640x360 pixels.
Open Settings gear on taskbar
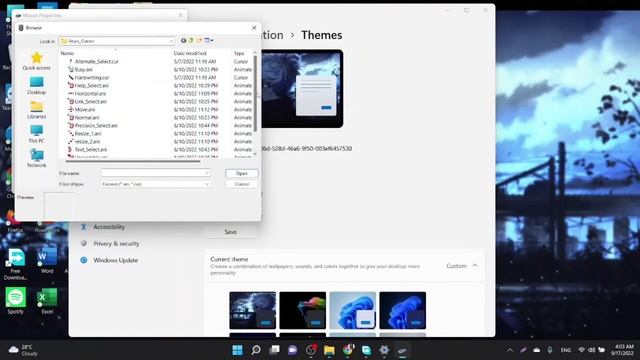pos(384,350)
